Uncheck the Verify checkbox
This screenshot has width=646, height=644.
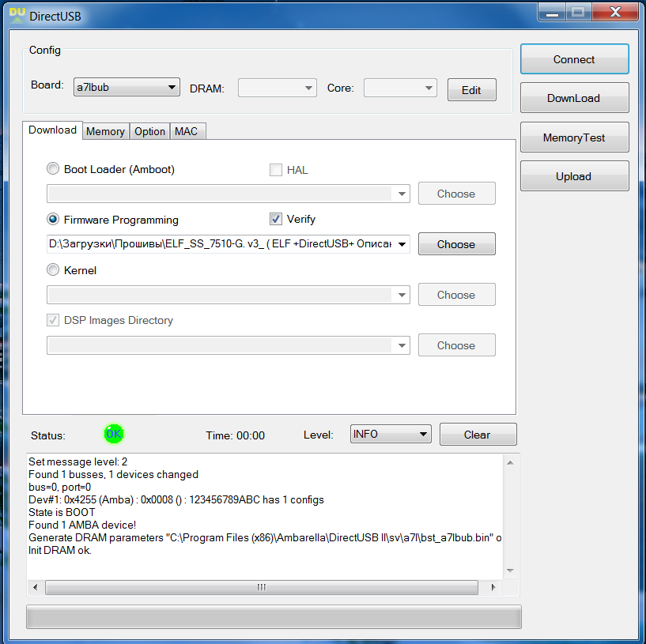click(276, 219)
